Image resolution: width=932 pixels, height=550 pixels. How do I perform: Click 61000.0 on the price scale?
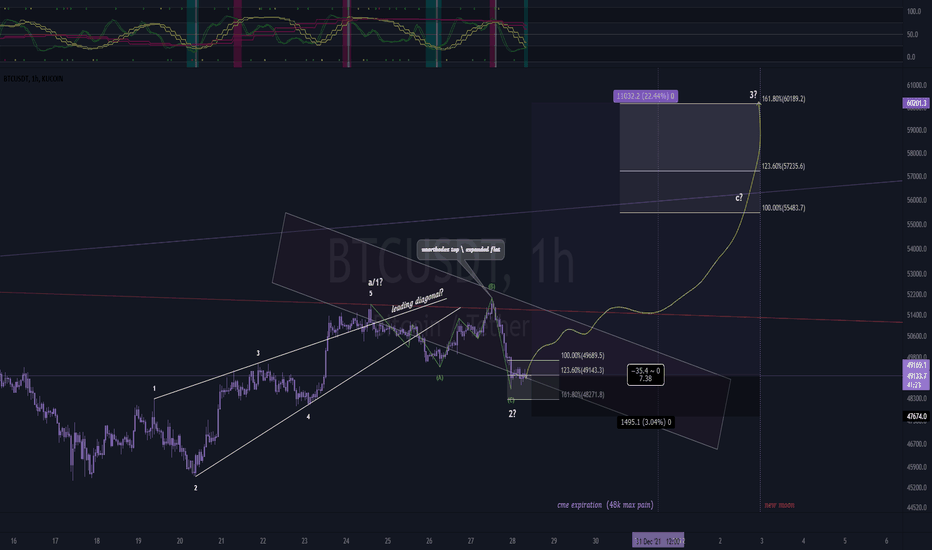click(916, 86)
